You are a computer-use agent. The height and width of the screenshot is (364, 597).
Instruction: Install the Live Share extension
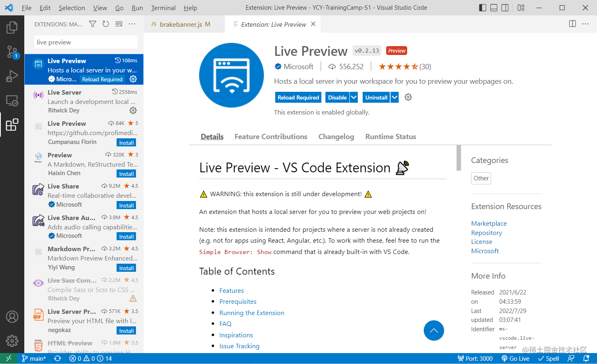click(126, 205)
